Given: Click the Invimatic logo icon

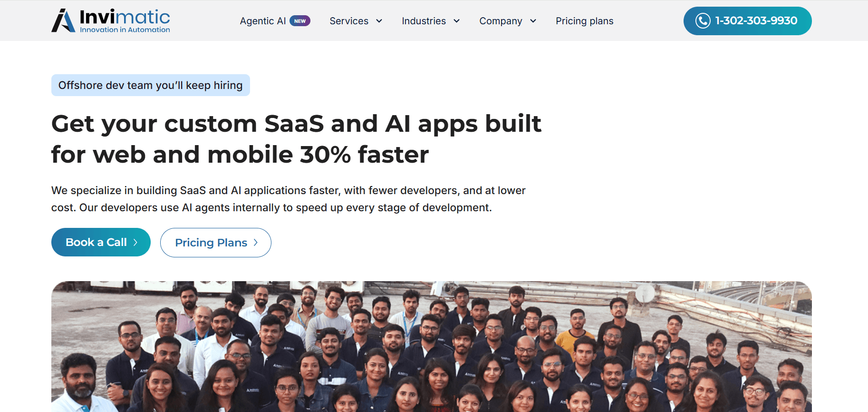Looking at the screenshot, I should coord(63,20).
